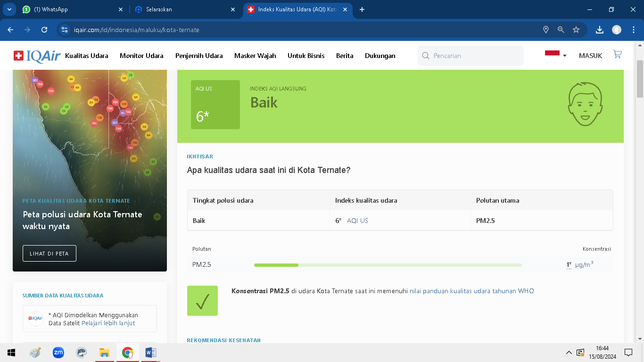Open the site information icon in address bar
This screenshot has height=362, width=644.
(65, 30)
